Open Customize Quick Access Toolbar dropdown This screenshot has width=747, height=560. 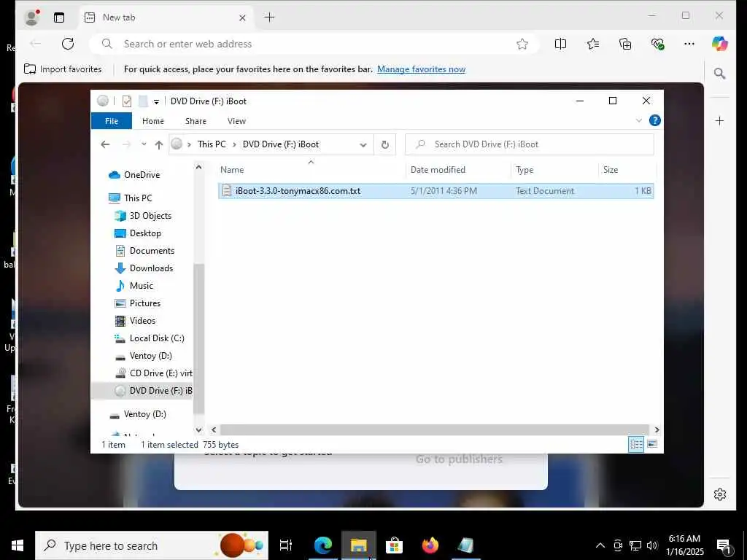tap(156, 101)
